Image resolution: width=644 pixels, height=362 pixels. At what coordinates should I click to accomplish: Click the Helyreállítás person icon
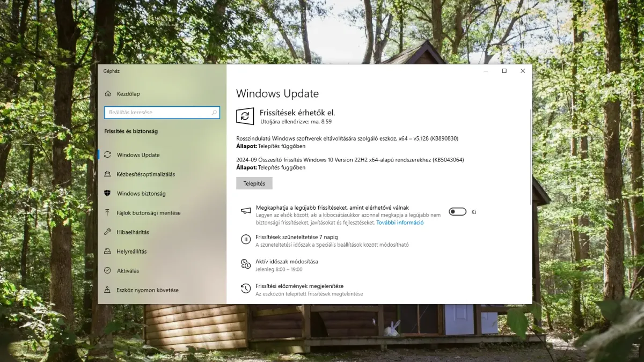click(x=107, y=252)
